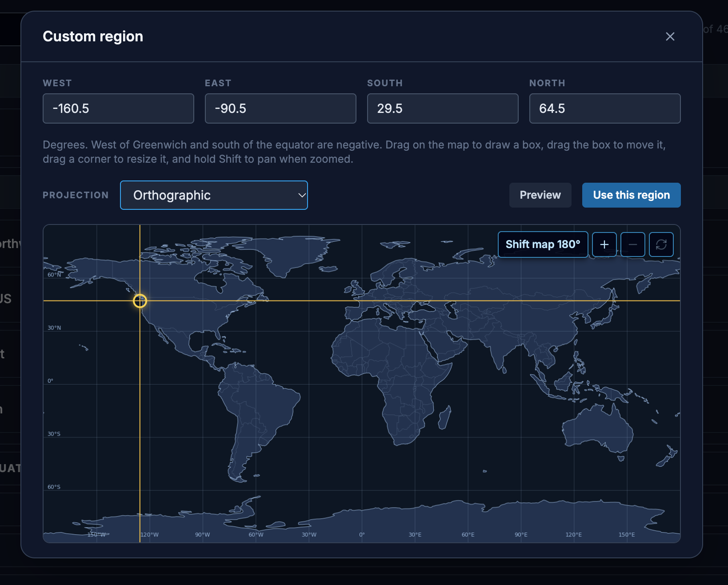Viewport: 728px width, 585px height.
Task: Click the 30°N latitude label
Action: [54, 328]
